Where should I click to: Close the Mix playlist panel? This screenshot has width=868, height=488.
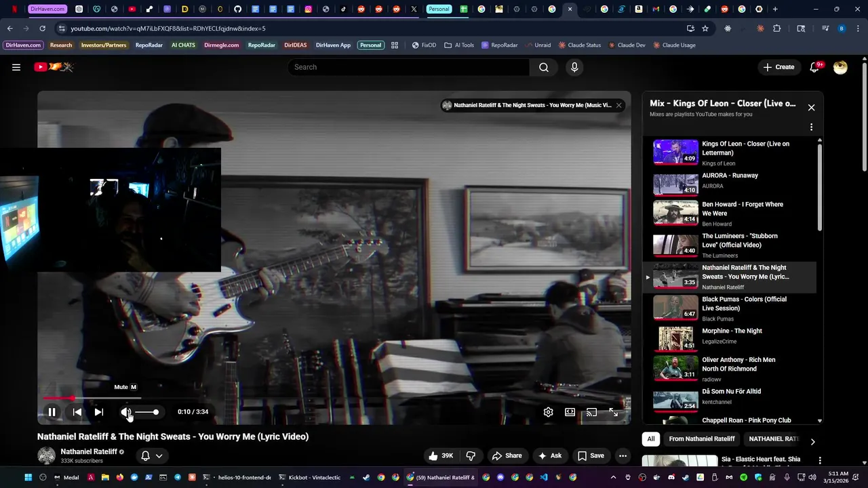coord(811,108)
